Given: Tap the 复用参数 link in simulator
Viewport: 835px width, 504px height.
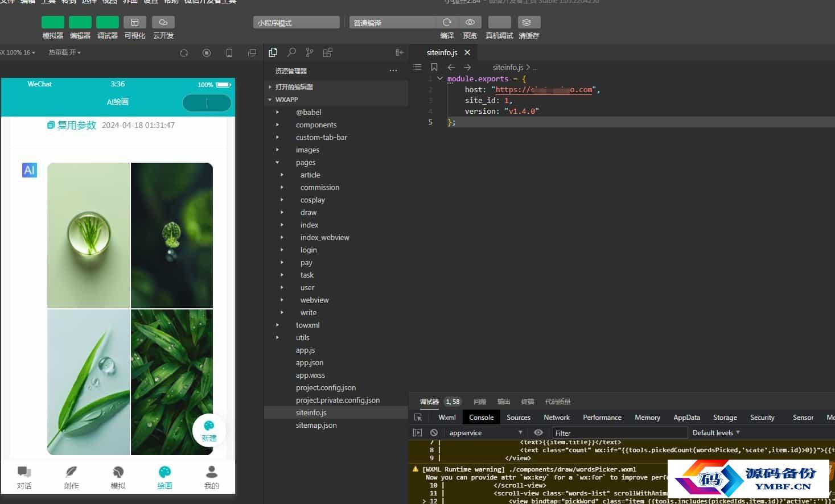Looking at the screenshot, I should [72, 125].
